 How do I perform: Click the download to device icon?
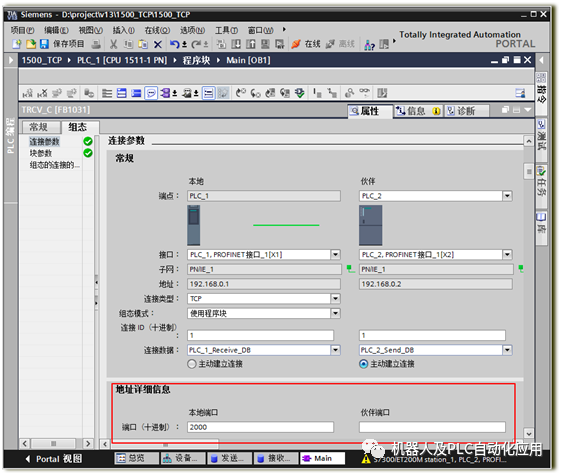point(236,44)
